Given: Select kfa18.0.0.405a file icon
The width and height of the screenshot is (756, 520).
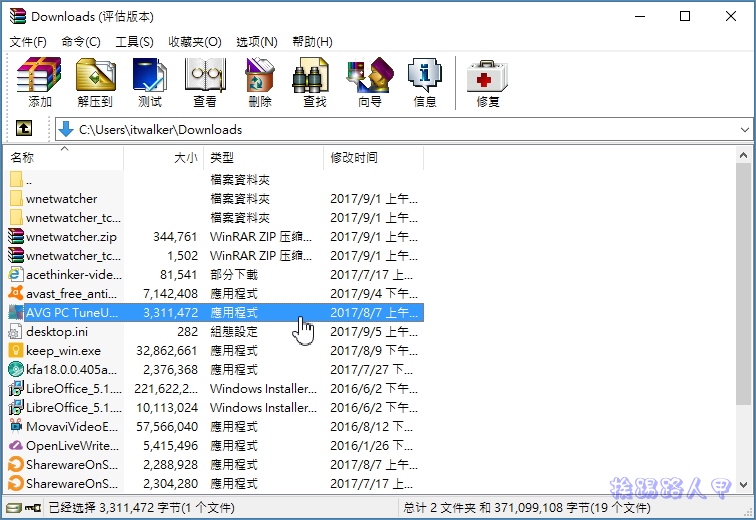Looking at the screenshot, I should point(15,369).
